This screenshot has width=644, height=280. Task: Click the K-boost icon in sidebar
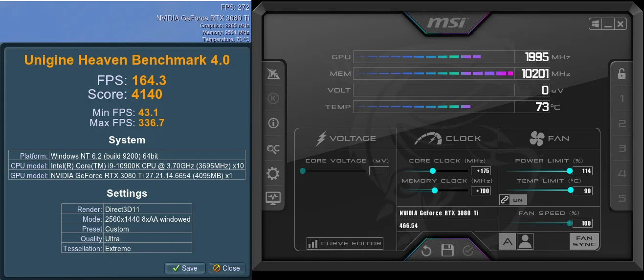273,99
